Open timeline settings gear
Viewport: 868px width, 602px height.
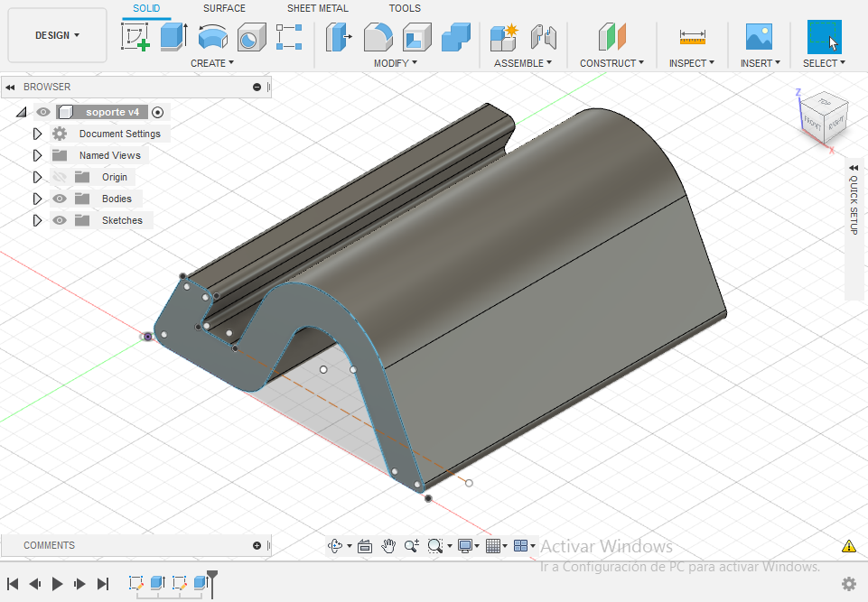coord(849,584)
